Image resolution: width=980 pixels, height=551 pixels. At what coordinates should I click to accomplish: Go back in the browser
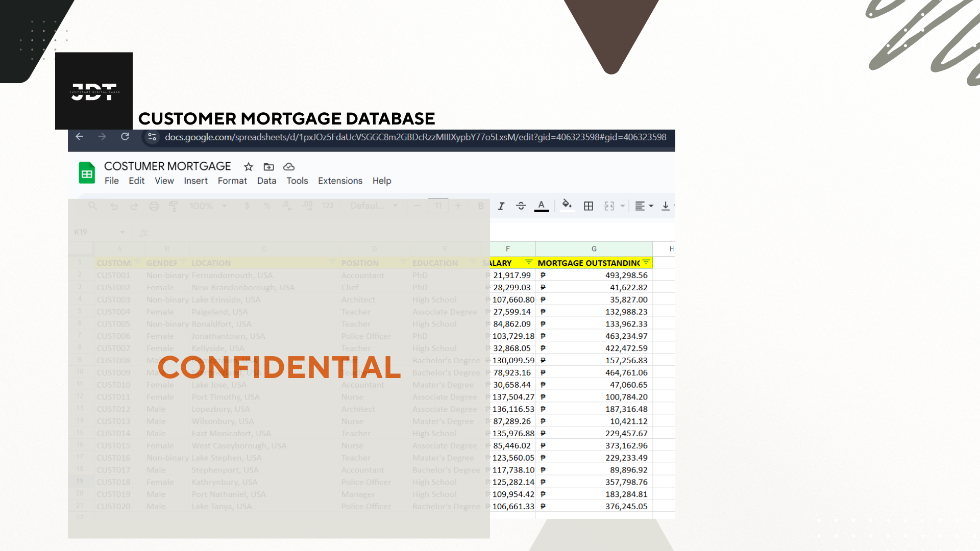[80, 137]
